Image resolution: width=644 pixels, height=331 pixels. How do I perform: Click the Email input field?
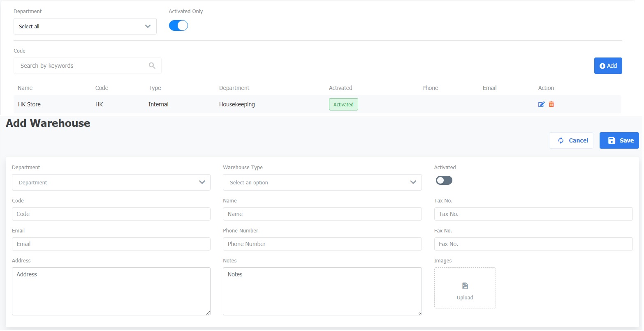111,244
